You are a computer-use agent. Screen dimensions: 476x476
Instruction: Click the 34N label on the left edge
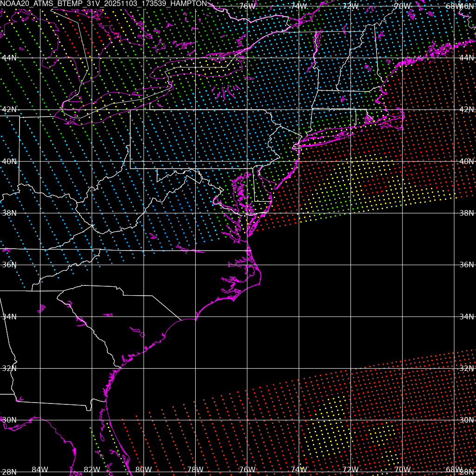(9, 317)
